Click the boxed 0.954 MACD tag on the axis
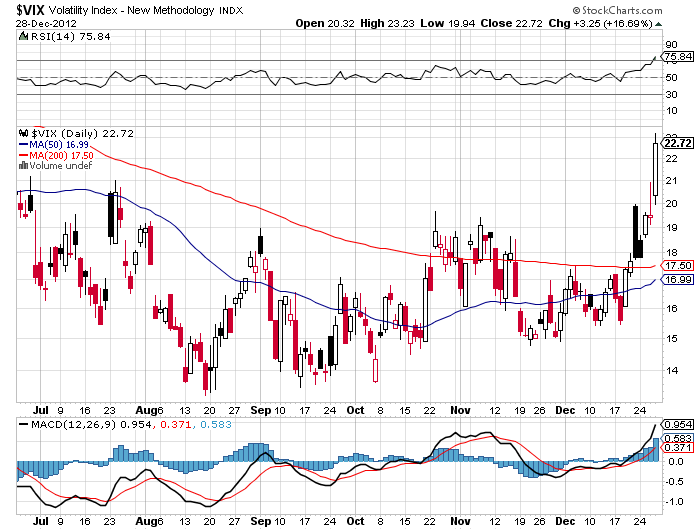Image resolution: width=700 pixels, height=530 pixels. click(678, 424)
